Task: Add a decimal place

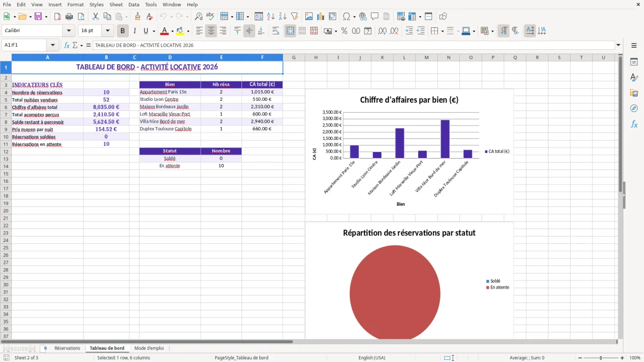Action: [x=382, y=31]
